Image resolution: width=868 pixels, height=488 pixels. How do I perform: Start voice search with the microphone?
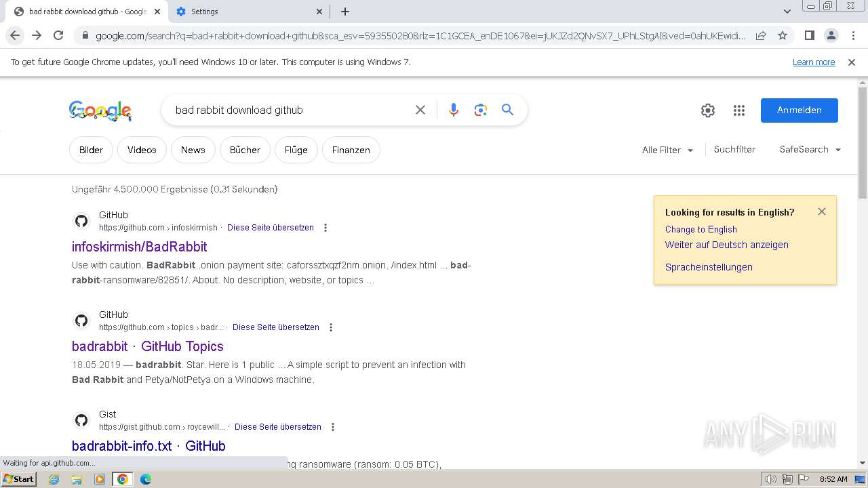point(454,110)
